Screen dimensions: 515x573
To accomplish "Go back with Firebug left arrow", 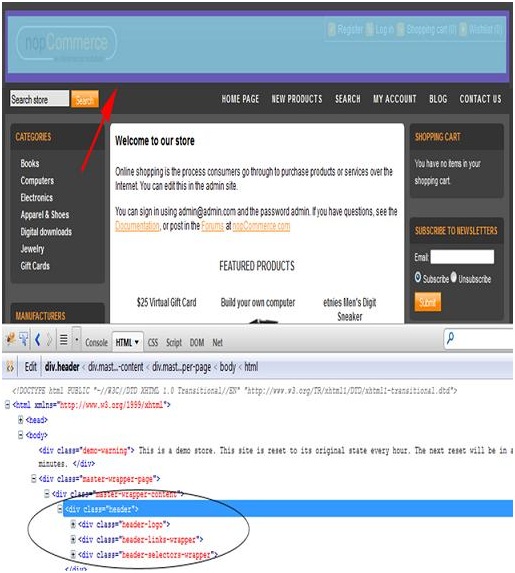I will click(x=37, y=339).
